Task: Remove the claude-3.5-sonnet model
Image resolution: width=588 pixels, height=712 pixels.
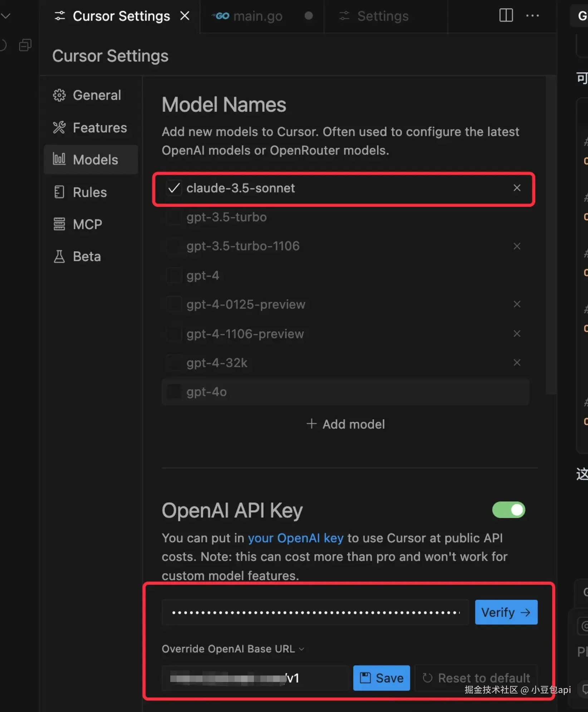Action: pos(517,188)
